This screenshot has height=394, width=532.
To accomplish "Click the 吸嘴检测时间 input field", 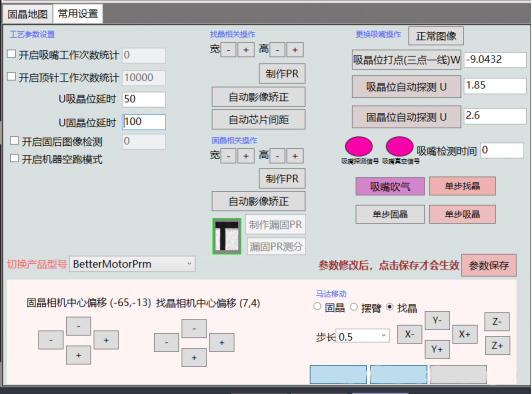I will 502,150.
